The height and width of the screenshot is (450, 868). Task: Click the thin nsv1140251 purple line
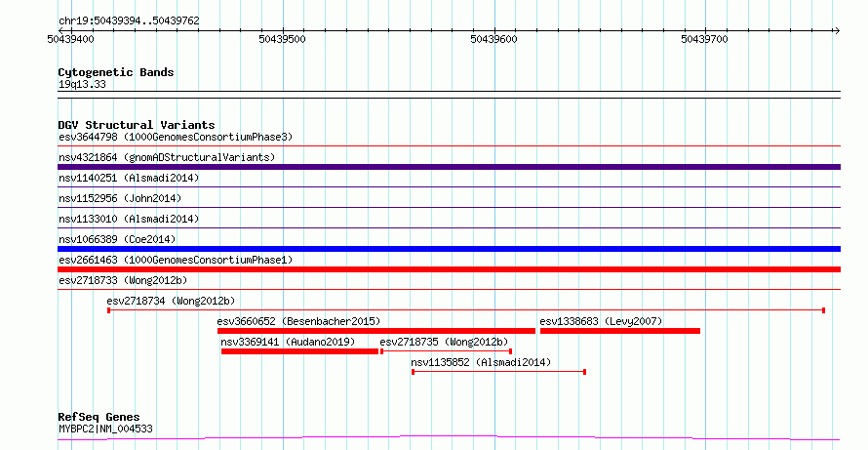[449, 187]
